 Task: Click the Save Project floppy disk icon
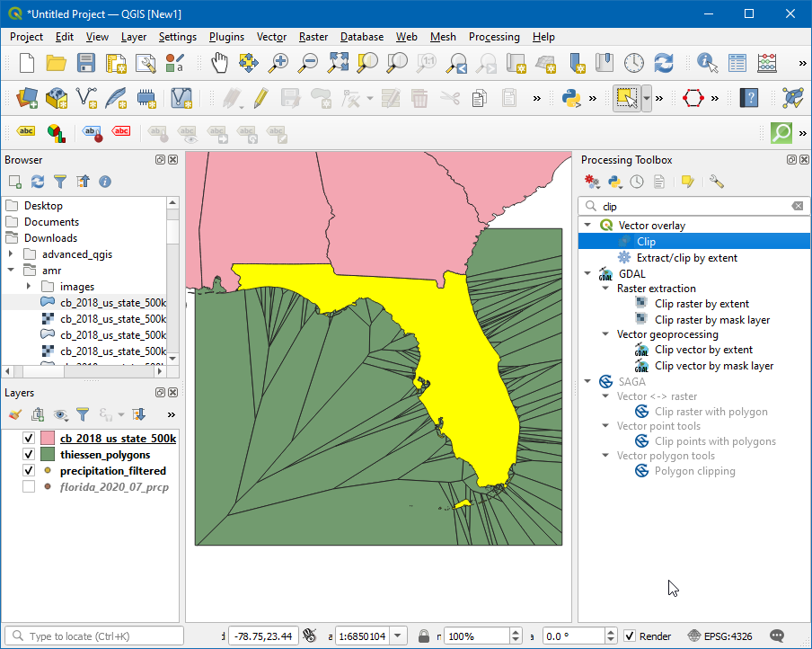pyautogui.click(x=85, y=63)
